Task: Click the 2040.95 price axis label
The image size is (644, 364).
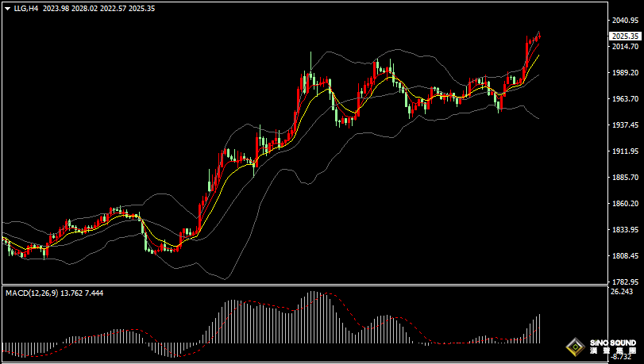Action: 626,21
